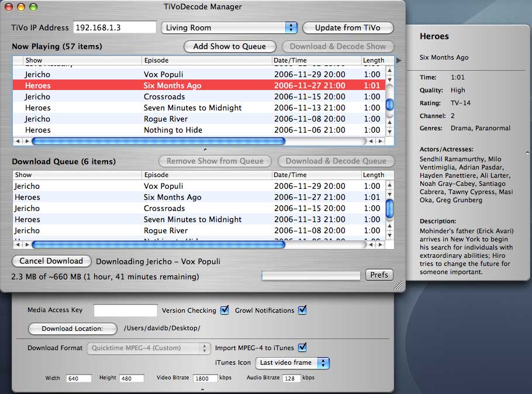Click the Cancel Download button
The height and width of the screenshot is (394, 532).
click(51, 261)
